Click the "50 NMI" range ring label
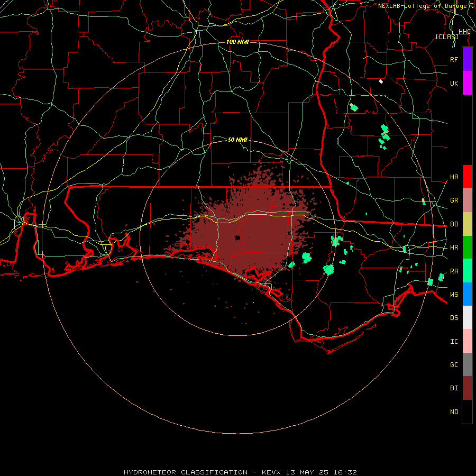 (237, 140)
